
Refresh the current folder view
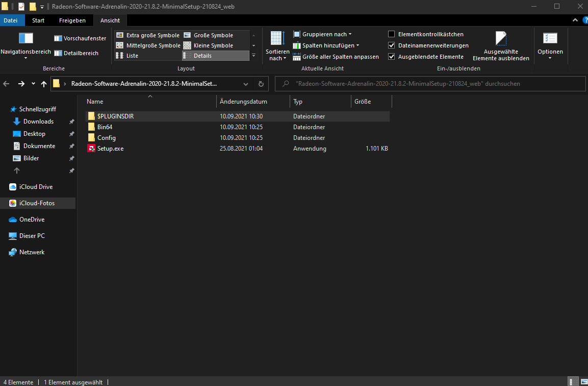tap(261, 84)
